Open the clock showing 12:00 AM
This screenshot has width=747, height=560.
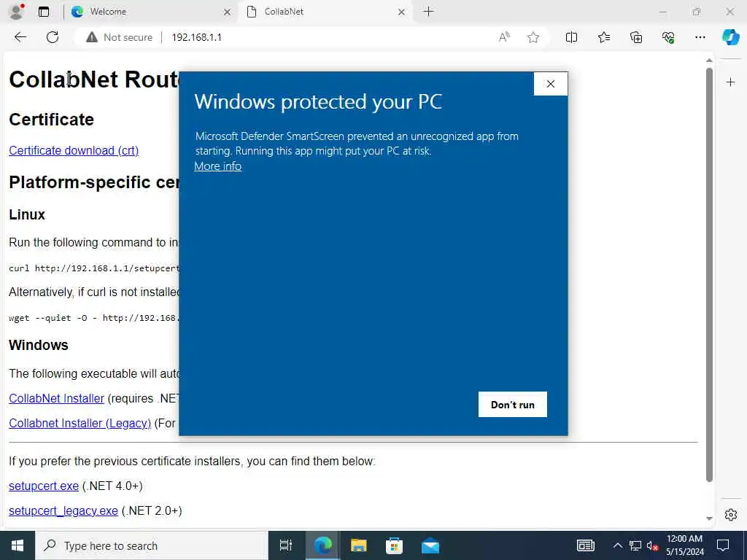(x=684, y=545)
